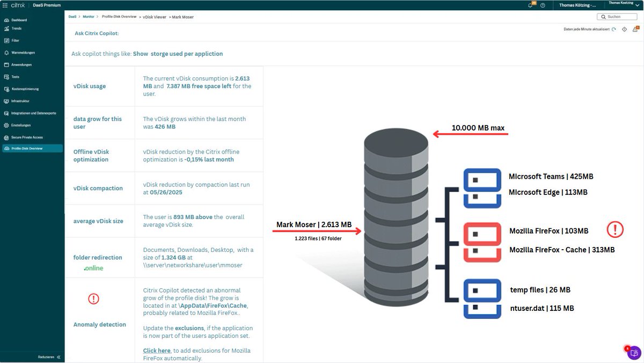Click 'ntuser.dat | 115 MB' label
This screenshot has width=644, height=363.
542,308
